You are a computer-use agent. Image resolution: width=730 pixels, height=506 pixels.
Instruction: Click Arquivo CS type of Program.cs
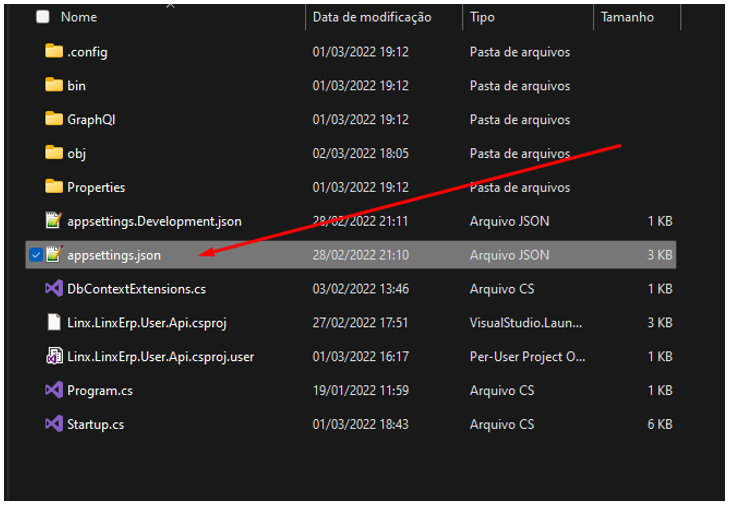502,391
